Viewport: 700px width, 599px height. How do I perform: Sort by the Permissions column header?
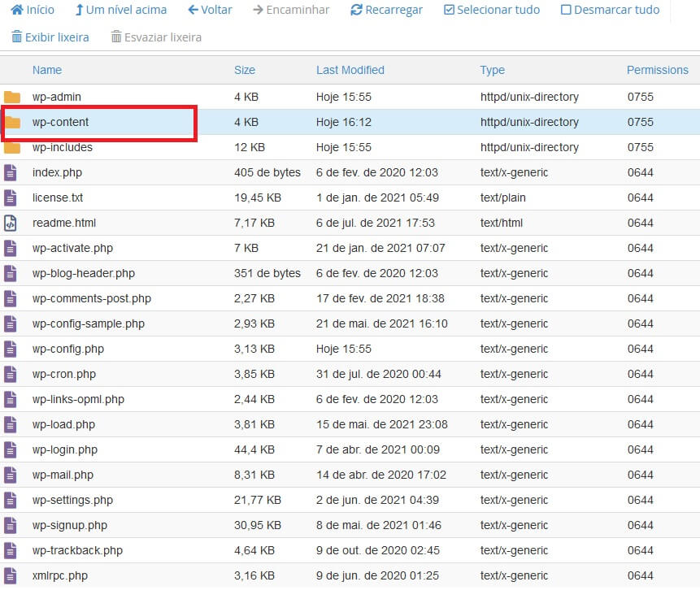tap(658, 70)
